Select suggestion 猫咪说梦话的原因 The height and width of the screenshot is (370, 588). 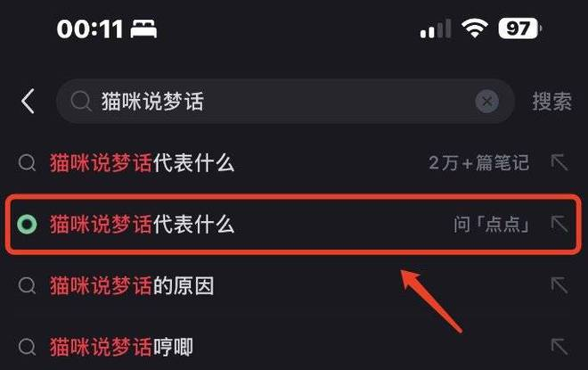click(x=294, y=285)
